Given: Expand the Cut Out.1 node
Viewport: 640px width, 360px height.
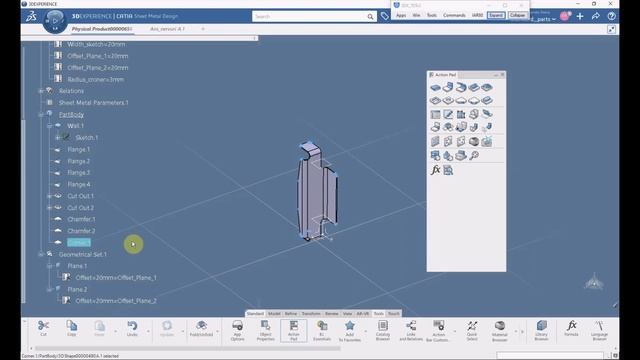Looking at the screenshot, I should coord(49,196).
